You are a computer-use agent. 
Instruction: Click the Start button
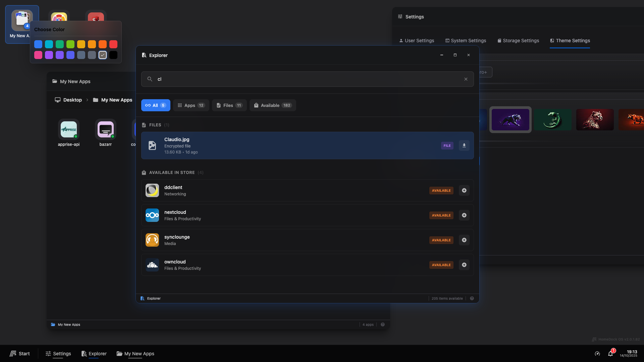pos(20,354)
